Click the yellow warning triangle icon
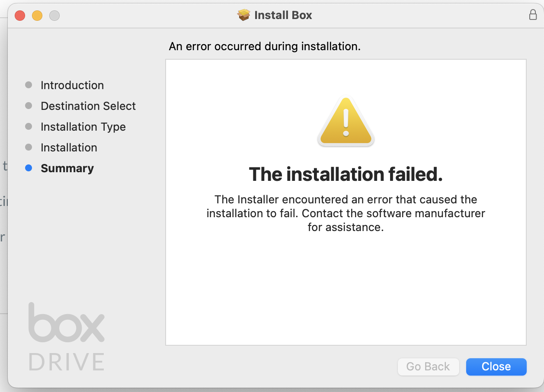The image size is (544, 392). pos(346,122)
